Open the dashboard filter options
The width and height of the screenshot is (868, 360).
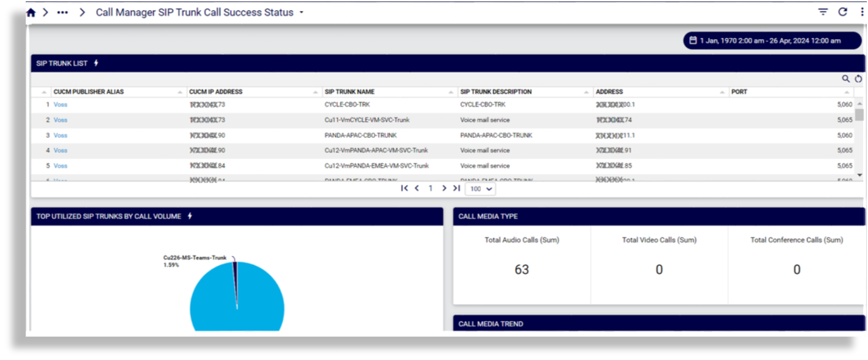pyautogui.click(x=822, y=12)
